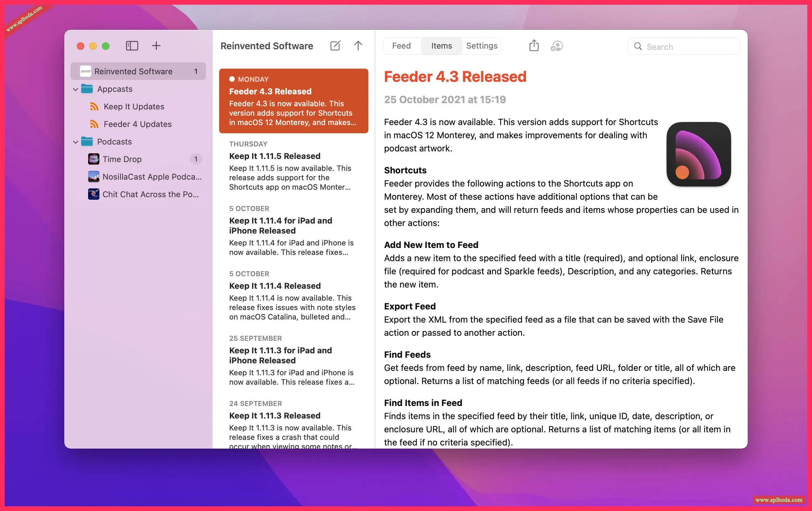Image resolution: width=812 pixels, height=511 pixels.
Task: Collapse the Appcasts folder
Action: (76, 89)
